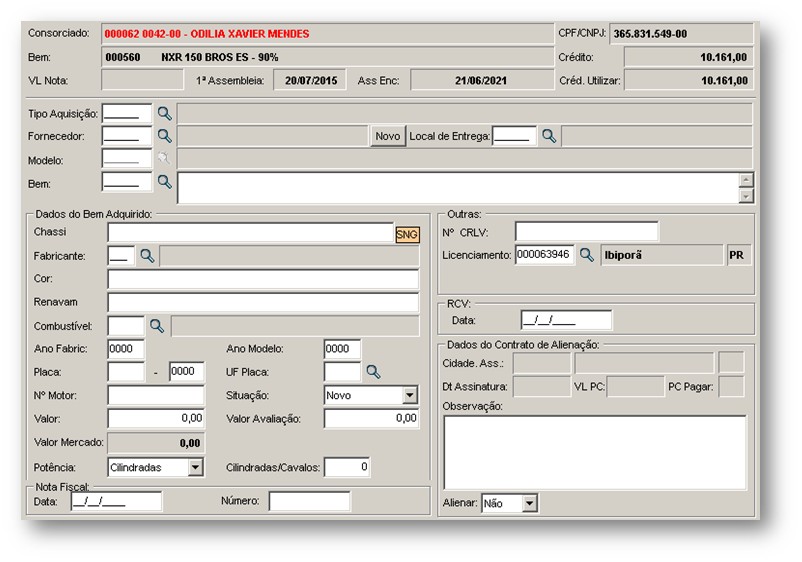Click Bem description scrollbar down arrow
The width and height of the screenshot is (802, 562).
click(x=746, y=196)
